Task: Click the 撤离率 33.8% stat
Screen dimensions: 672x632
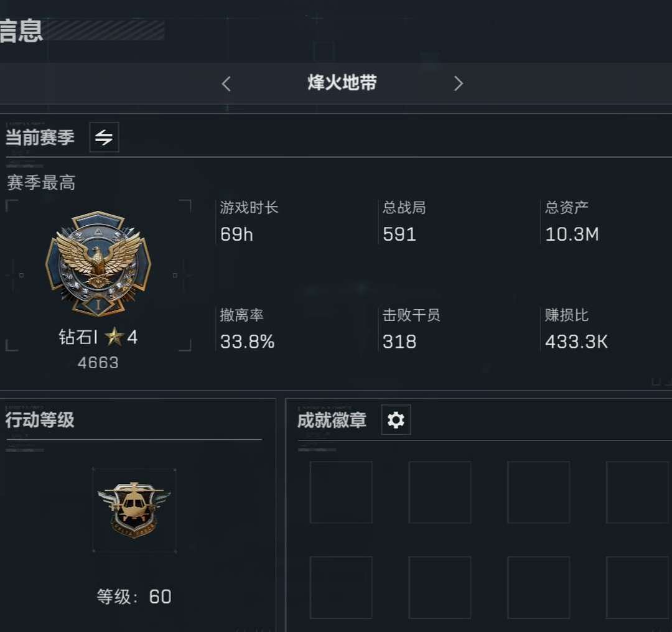Action: pyautogui.click(x=247, y=329)
